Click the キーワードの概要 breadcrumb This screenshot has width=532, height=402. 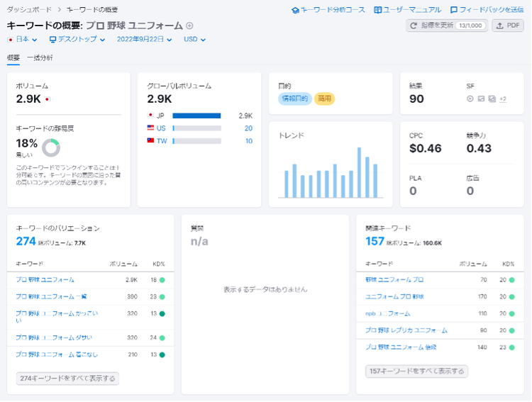point(92,10)
